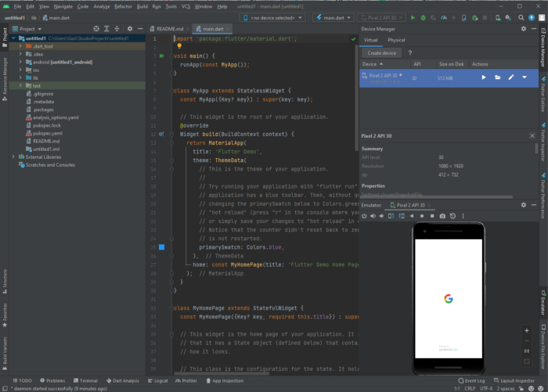
Task: Start debugging with the green bug icon
Action: coord(423,18)
